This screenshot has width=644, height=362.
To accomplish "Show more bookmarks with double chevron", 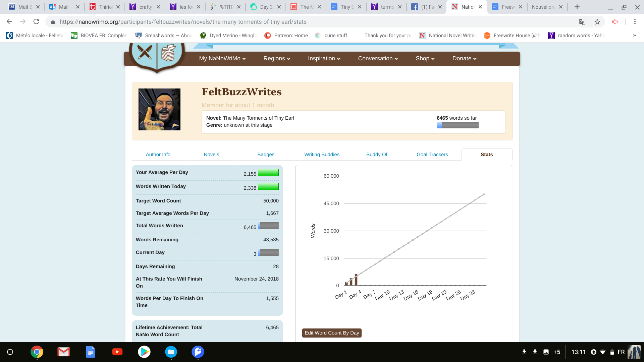I will (x=634, y=36).
